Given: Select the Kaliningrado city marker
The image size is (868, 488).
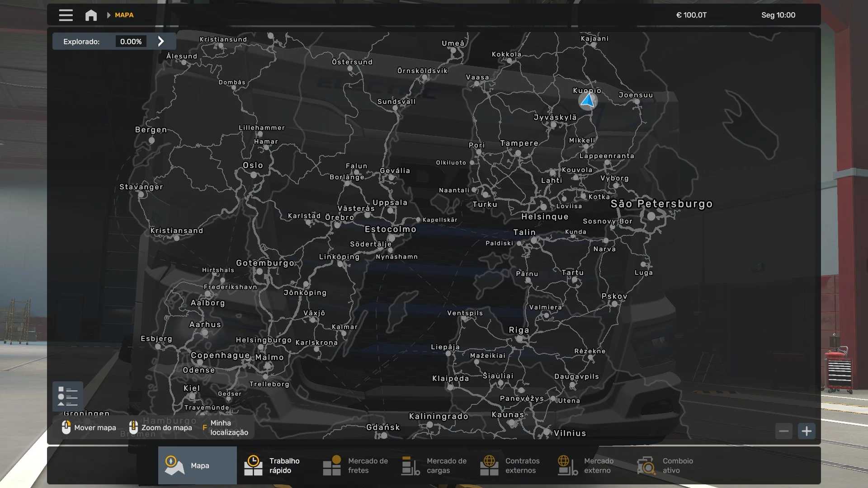Looking at the screenshot, I should pyautogui.click(x=429, y=425).
